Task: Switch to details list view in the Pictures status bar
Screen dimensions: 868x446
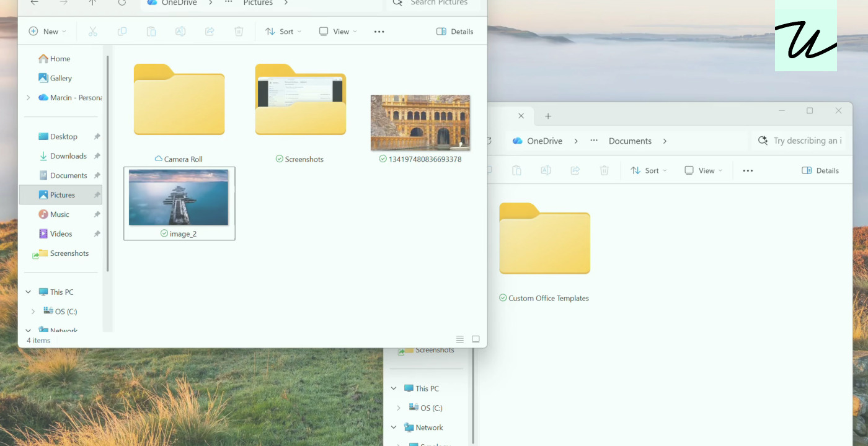Action: tap(460, 339)
